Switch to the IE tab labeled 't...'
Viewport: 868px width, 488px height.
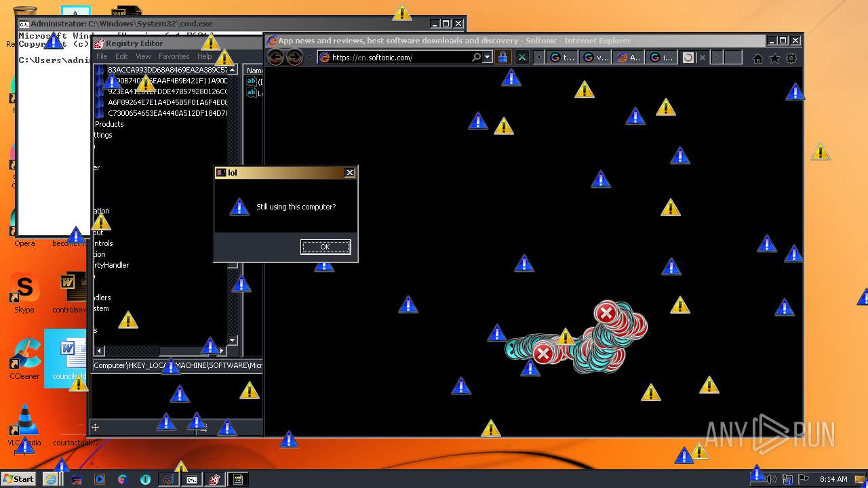(x=561, y=58)
